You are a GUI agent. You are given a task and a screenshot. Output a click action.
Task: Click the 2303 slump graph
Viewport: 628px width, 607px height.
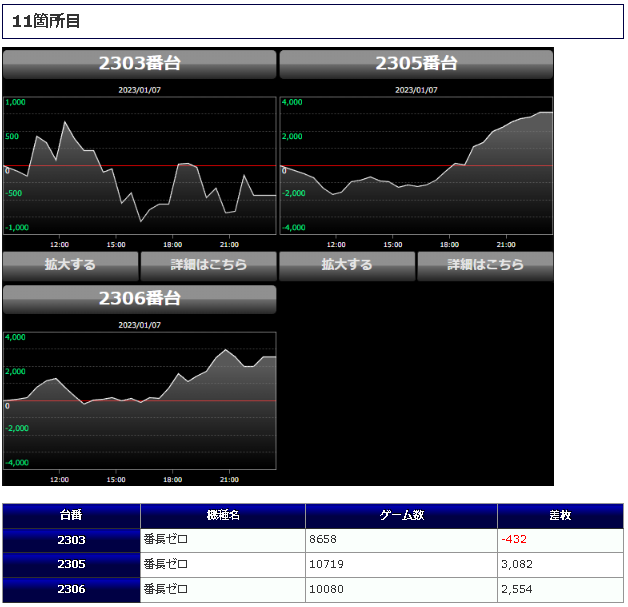(x=140, y=165)
